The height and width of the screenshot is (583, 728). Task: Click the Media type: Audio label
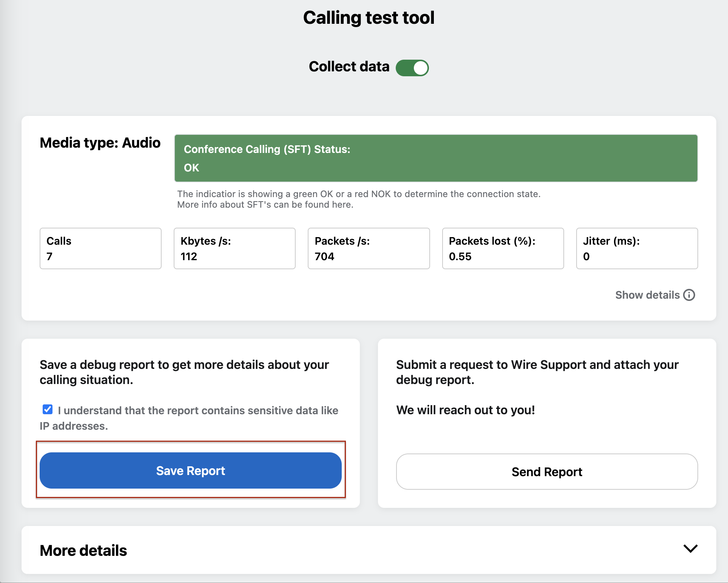100,143
